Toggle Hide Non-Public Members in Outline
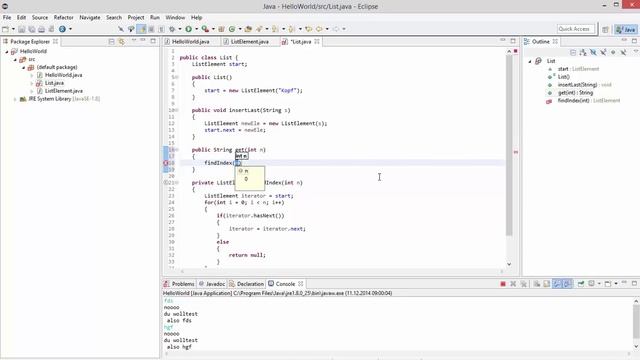 [613, 52]
